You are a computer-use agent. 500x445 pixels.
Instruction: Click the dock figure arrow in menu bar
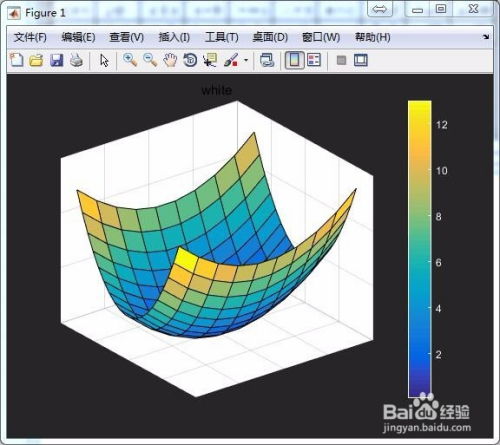(486, 37)
